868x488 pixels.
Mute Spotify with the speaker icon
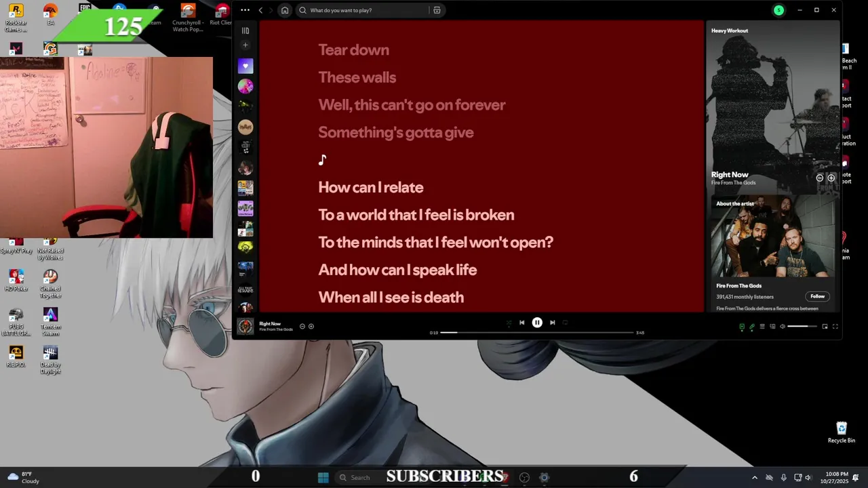click(x=783, y=327)
